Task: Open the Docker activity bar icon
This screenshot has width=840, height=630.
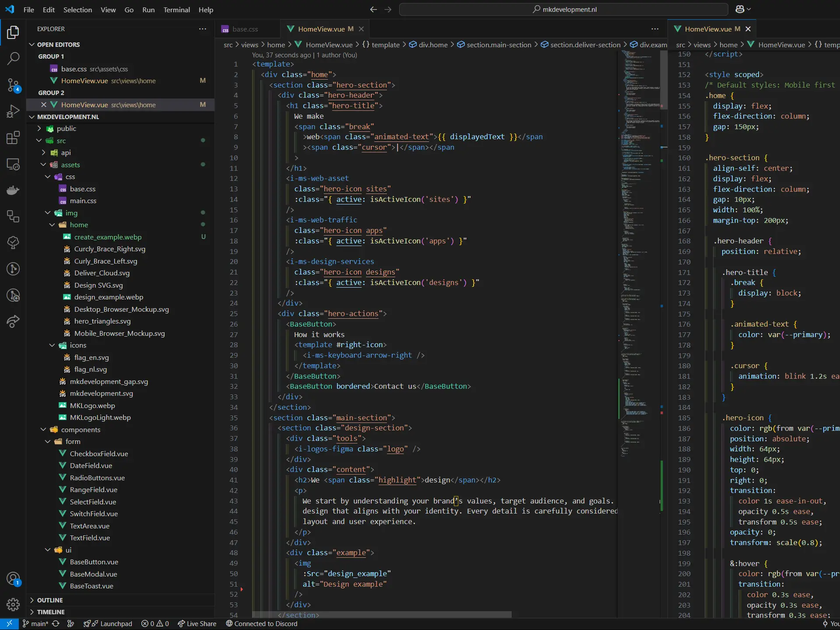Action: coord(13,190)
